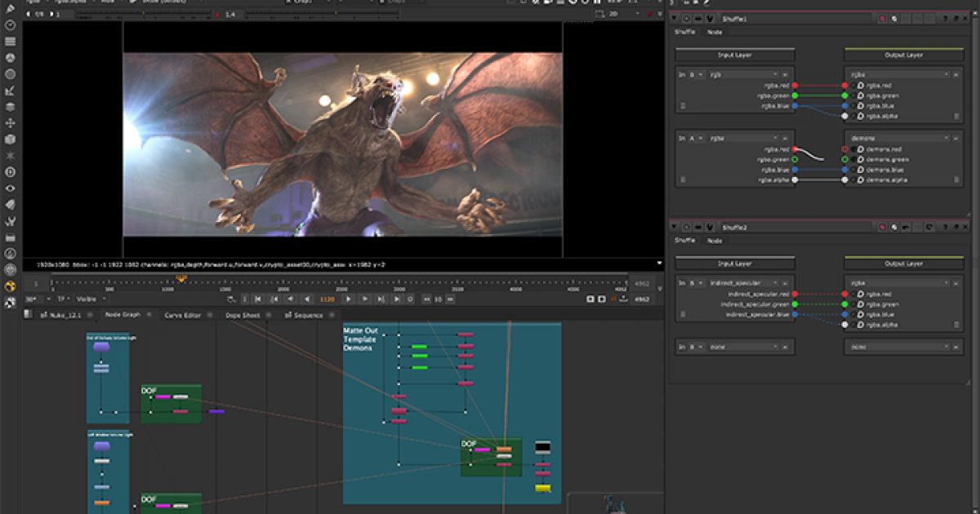The width and height of the screenshot is (980, 514).
Task: Click the Output Layer button in Shuffle2
Action: click(904, 263)
